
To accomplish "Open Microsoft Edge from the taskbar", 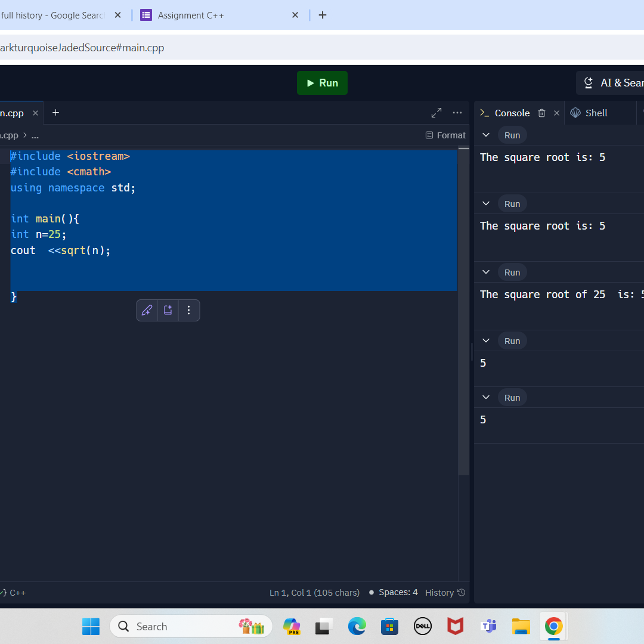I will (357, 626).
